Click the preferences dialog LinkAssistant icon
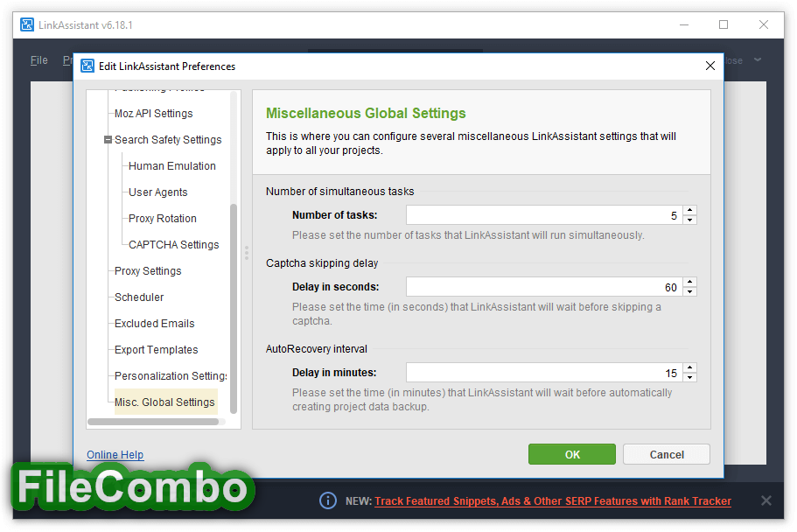The width and height of the screenshot is (797, 532). 87,66
